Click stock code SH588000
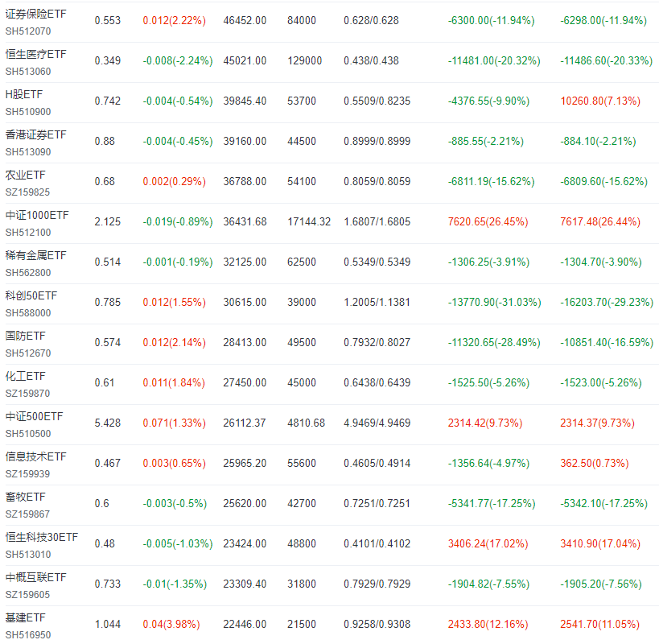The height and width of the screenshot is (644, 659). tap(28, 313)
